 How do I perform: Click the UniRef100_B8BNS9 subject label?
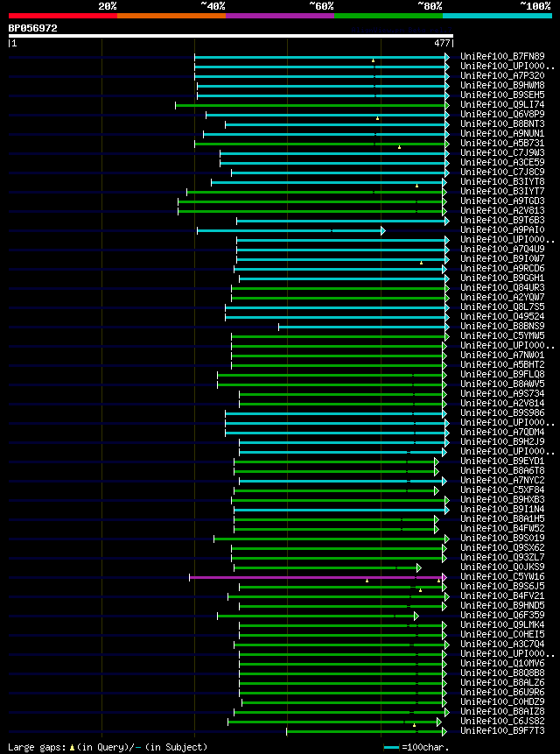(502, 326)
